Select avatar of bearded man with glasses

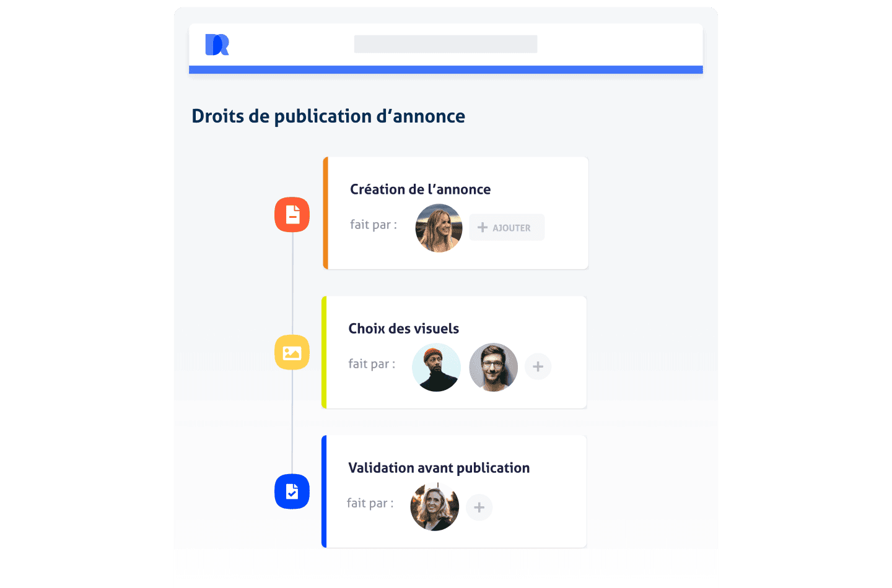(493, 367)
